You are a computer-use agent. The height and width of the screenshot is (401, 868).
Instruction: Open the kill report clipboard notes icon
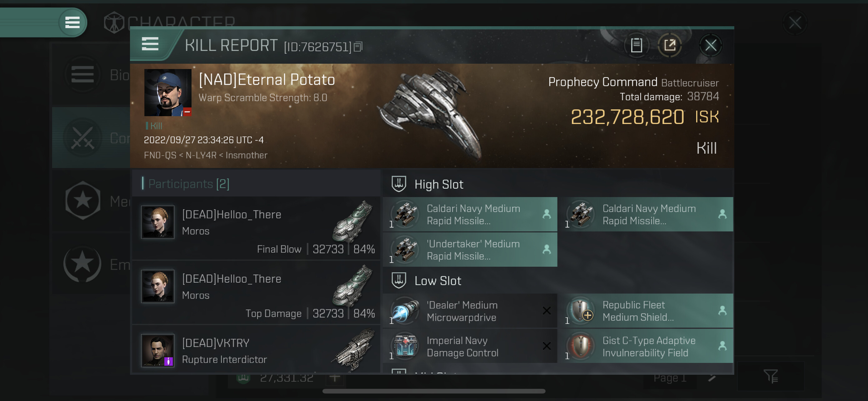point(636,45)
